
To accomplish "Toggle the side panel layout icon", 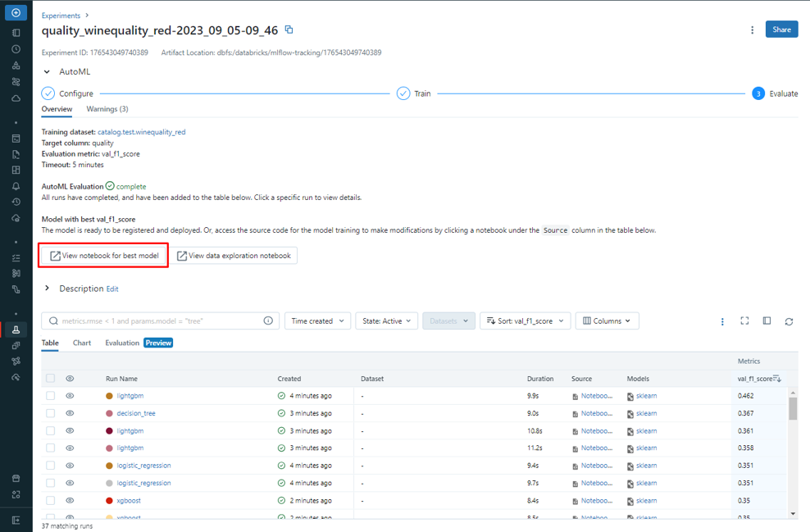I will (767, 321).
